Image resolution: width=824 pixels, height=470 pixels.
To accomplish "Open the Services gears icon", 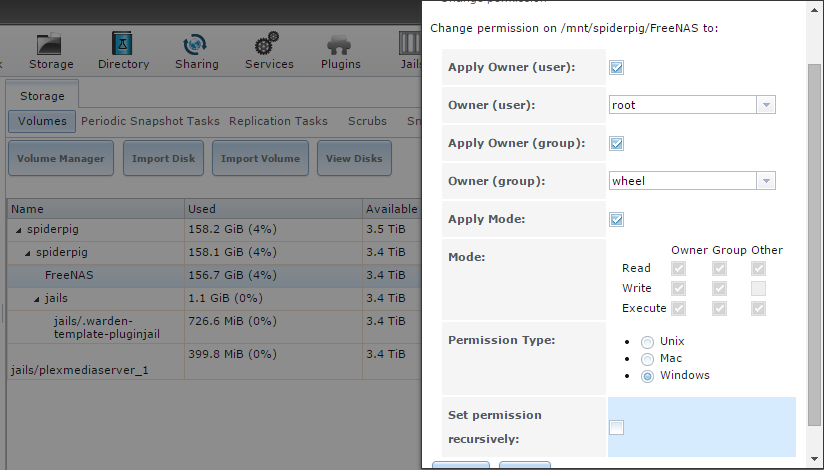I will click(x=268, y=46).
